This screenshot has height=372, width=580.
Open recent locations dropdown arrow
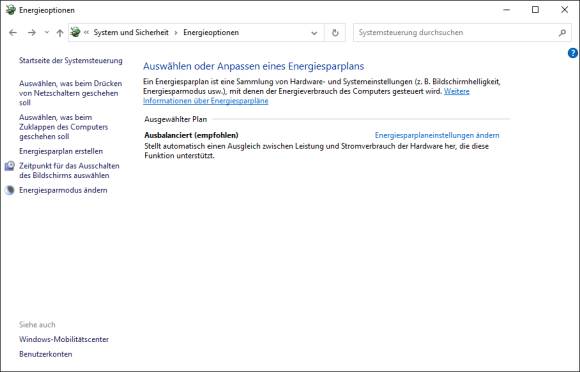[47, 33]
